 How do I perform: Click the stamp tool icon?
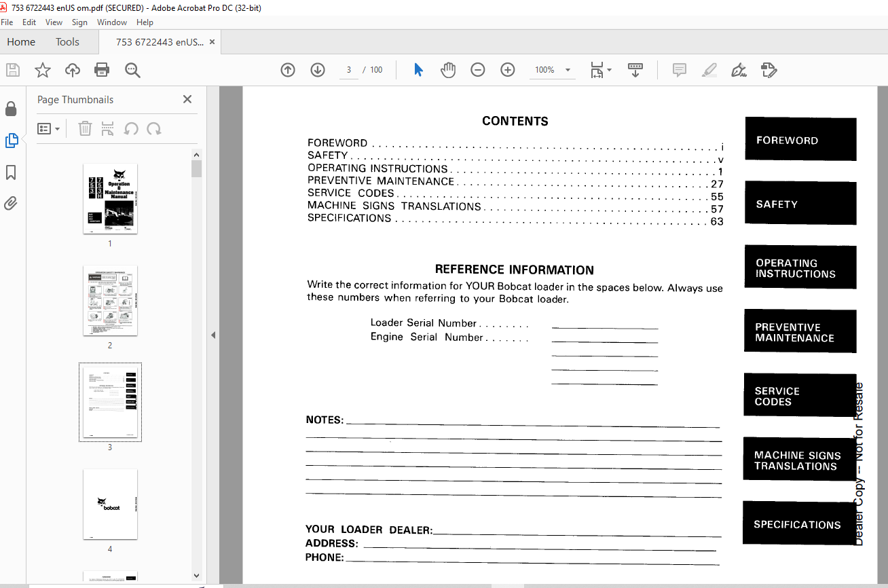769,70
